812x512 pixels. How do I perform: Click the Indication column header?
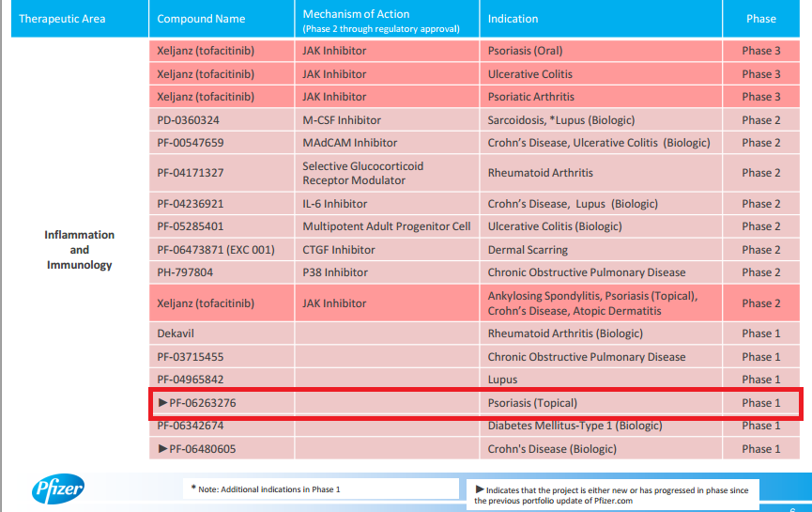[x=513, y=19]
